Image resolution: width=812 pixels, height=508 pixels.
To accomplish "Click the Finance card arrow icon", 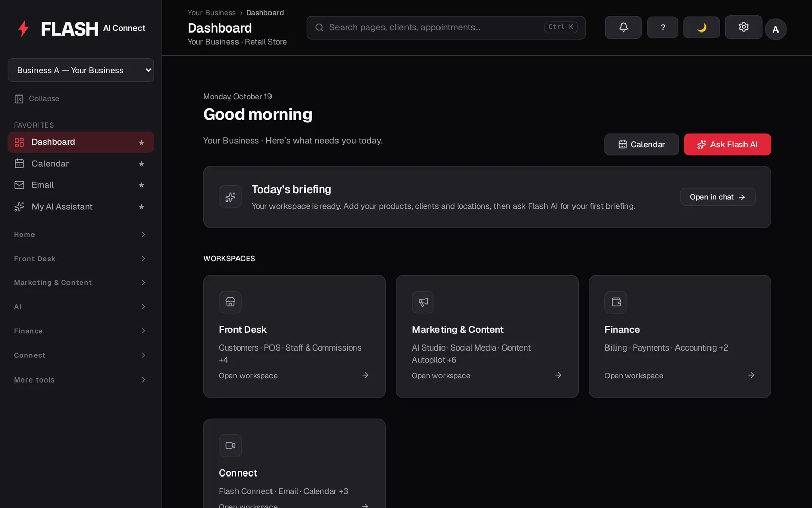I will (x=751, y=375).
